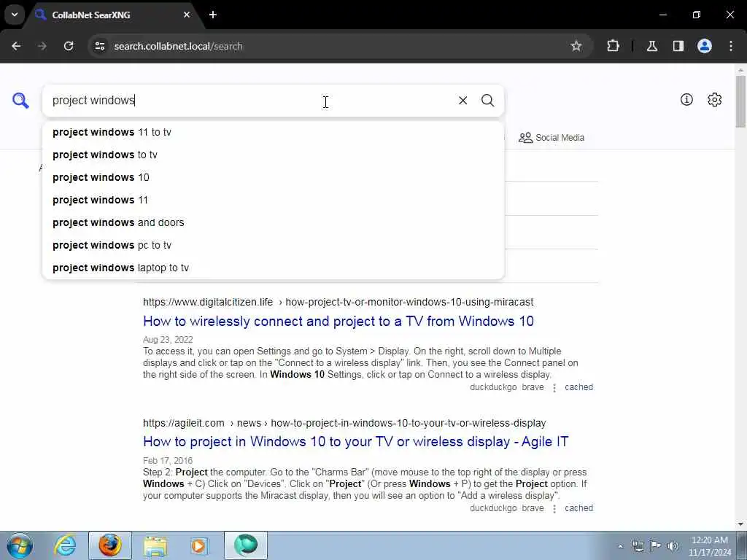Show hidden system tray icons
This screenshot has width=747, height=560.
coord(620,546)
